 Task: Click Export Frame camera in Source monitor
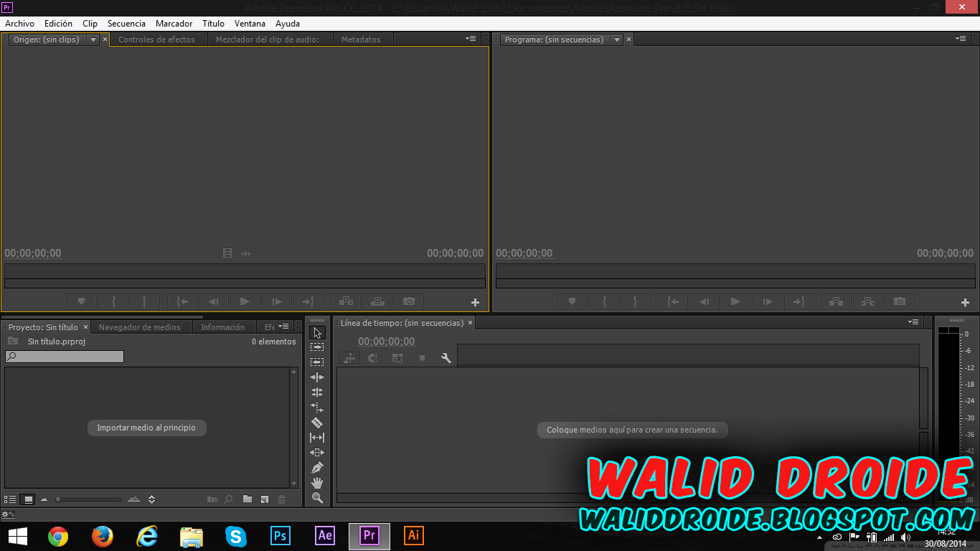point(408,302)
